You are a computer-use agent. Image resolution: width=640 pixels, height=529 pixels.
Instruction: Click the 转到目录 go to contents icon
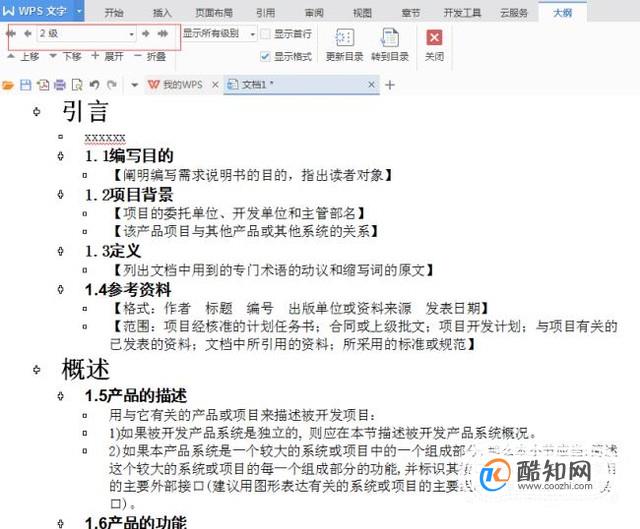click(390, 38)
